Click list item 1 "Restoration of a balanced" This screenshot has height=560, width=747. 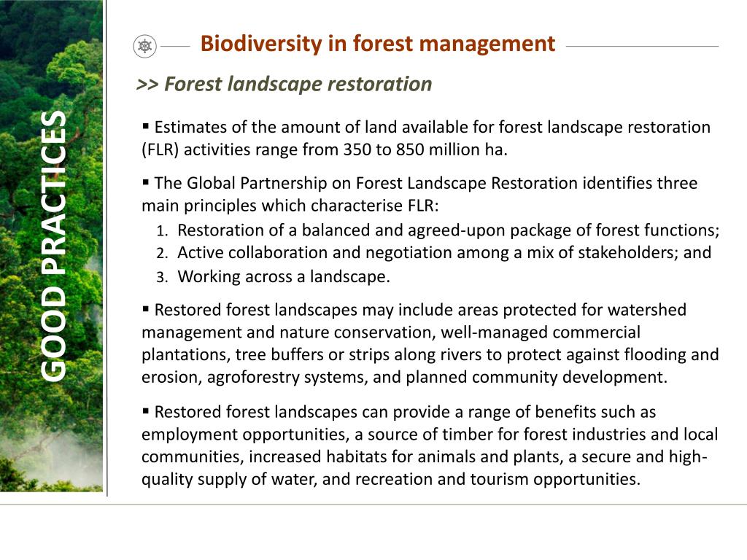coord(438,230)
